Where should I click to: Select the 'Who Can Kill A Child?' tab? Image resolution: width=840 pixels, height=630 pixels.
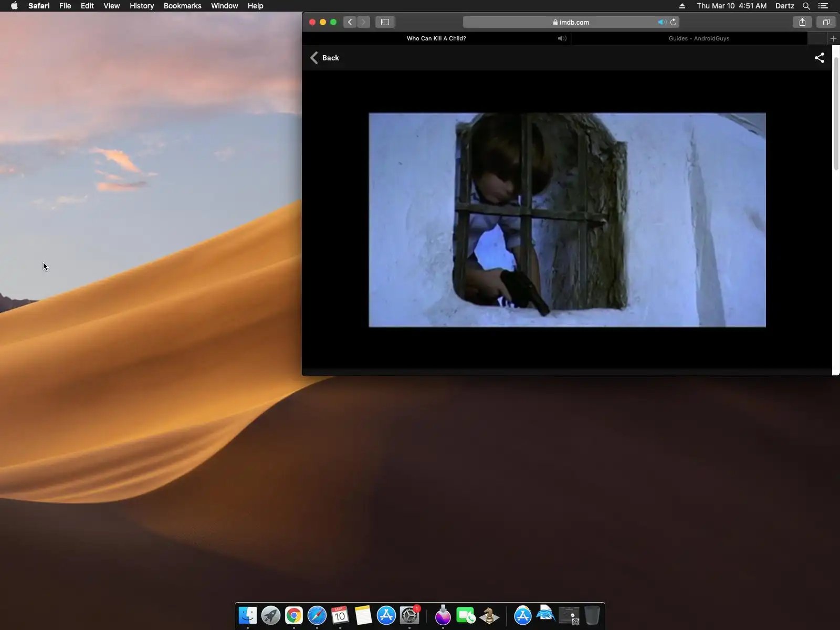tap(436, 38)
